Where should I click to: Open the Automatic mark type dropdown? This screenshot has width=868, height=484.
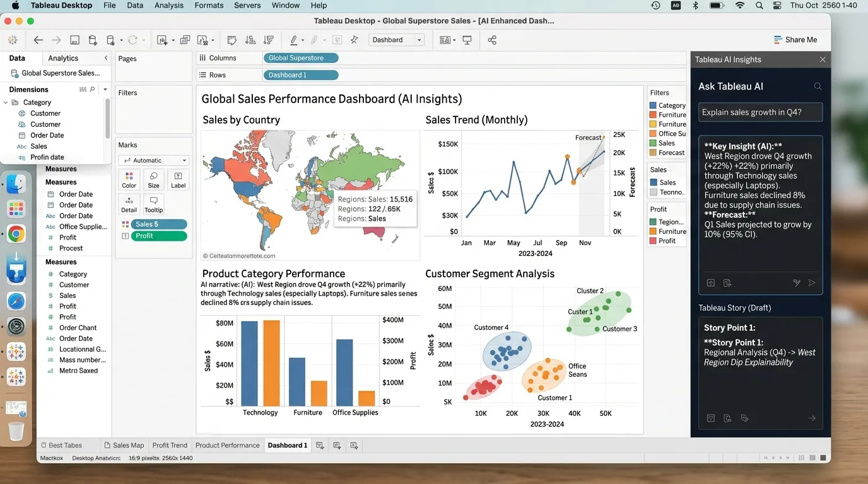155,160
